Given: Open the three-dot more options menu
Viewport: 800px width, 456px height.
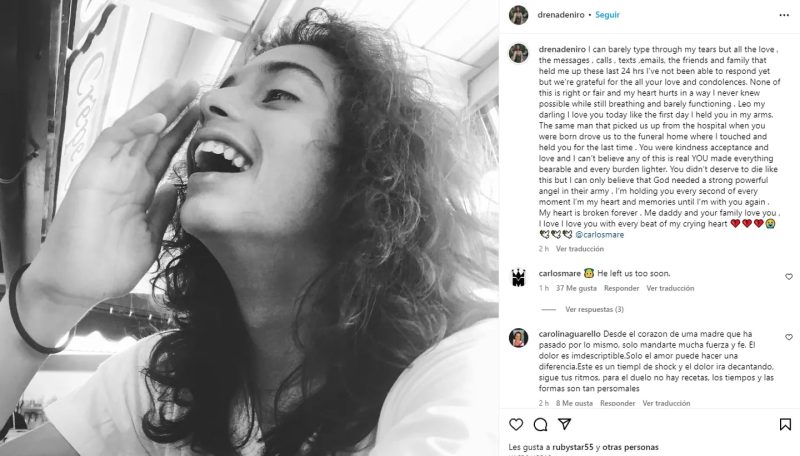Looking at the screenshot, I should tap(785, 16).
